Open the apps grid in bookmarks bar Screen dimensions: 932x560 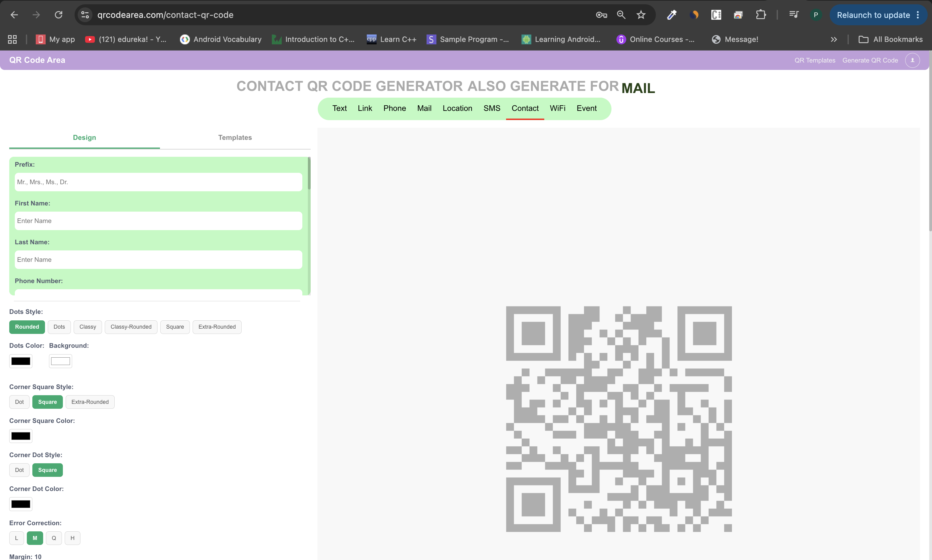(x=12, y=39)
